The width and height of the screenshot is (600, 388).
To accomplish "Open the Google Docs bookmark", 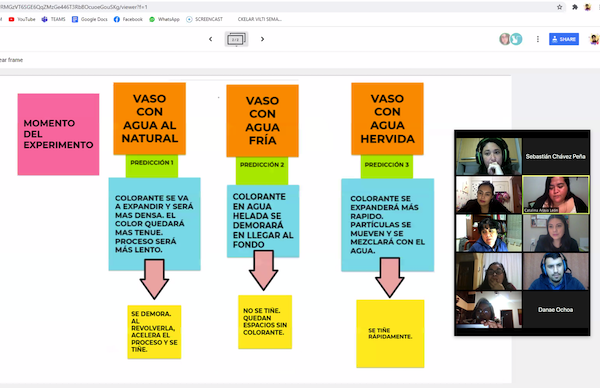I will click(90, 19).
